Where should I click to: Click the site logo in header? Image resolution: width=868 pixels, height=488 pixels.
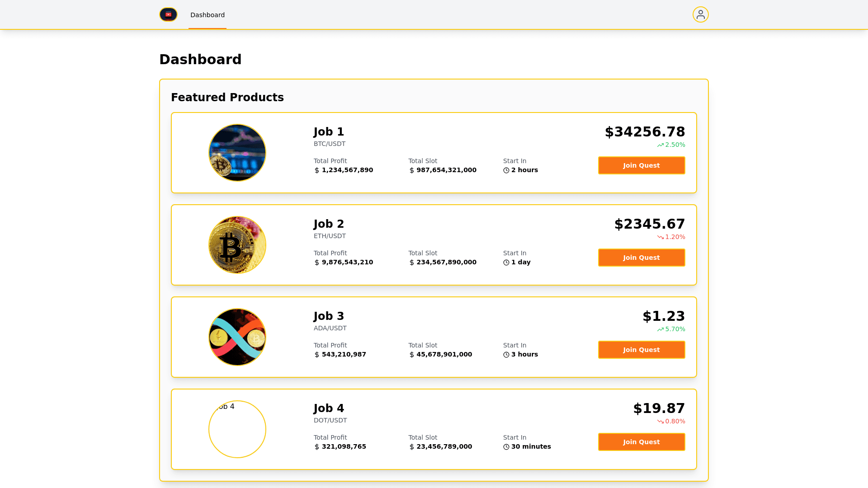(x=168, y=14)
